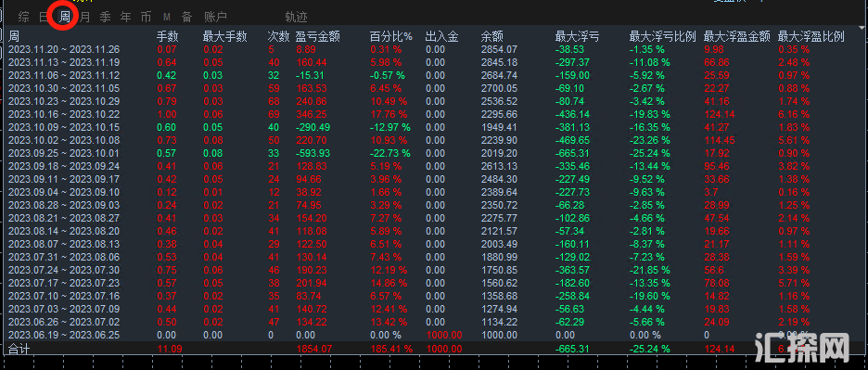This screenshot has height=370, width=868.
Task: Select row 2023.11.20 ~ 2023.11.26
Action: pos(434,49)
